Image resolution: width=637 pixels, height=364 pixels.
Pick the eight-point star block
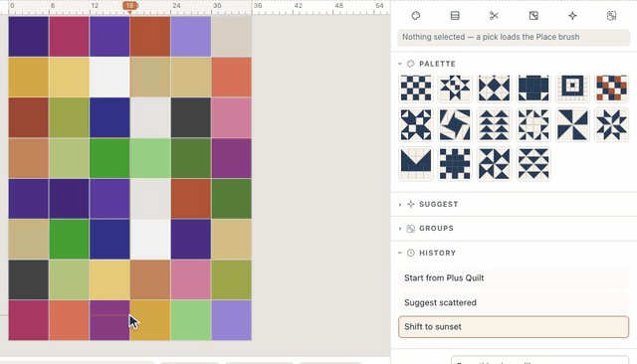tap(611, 125)
